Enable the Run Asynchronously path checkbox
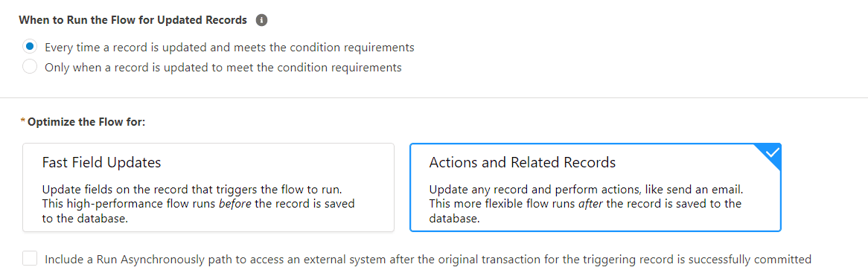 pyautogui.click(x=30, y=259)
